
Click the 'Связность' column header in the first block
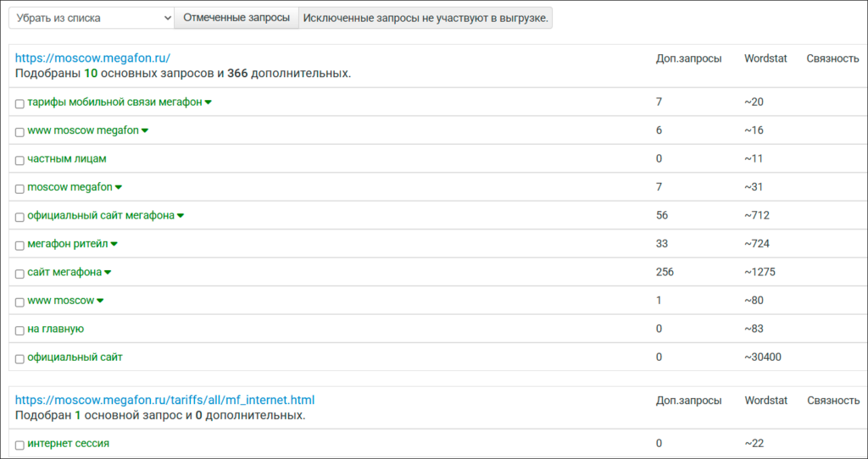point(832,58)
